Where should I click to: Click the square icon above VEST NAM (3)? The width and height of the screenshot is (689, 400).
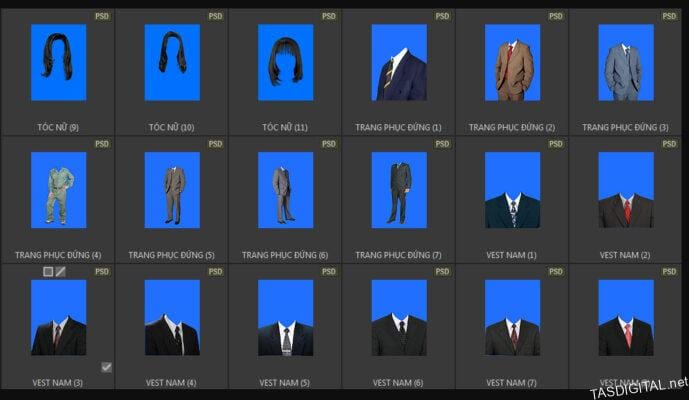48,272
